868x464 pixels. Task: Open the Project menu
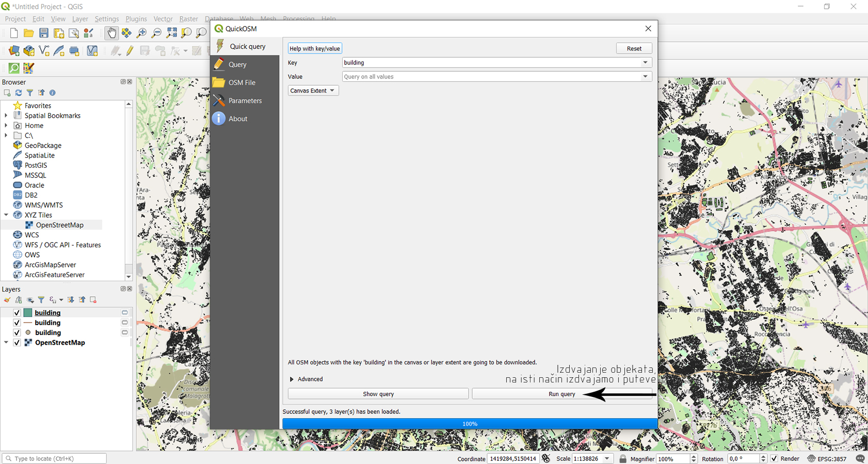click(x=15, y=19)
